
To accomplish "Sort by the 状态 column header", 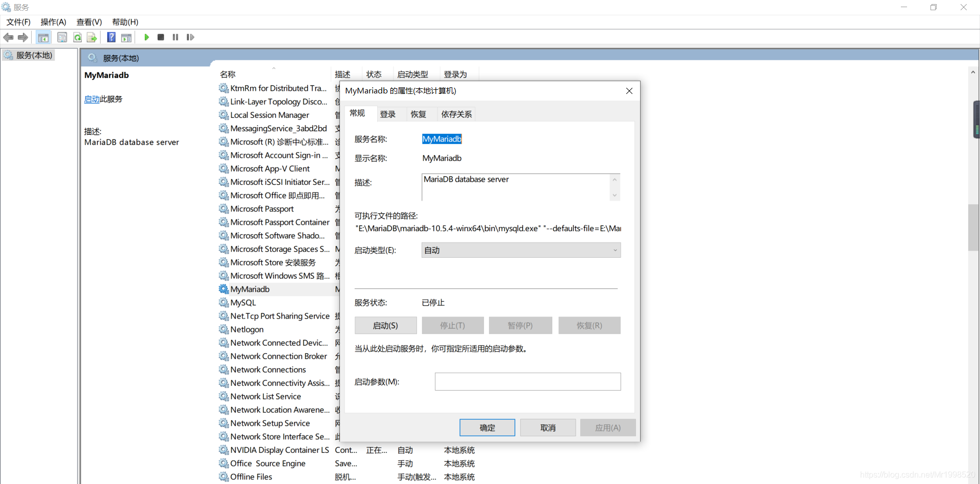I will pyautogui.click(x=377, y=75).
